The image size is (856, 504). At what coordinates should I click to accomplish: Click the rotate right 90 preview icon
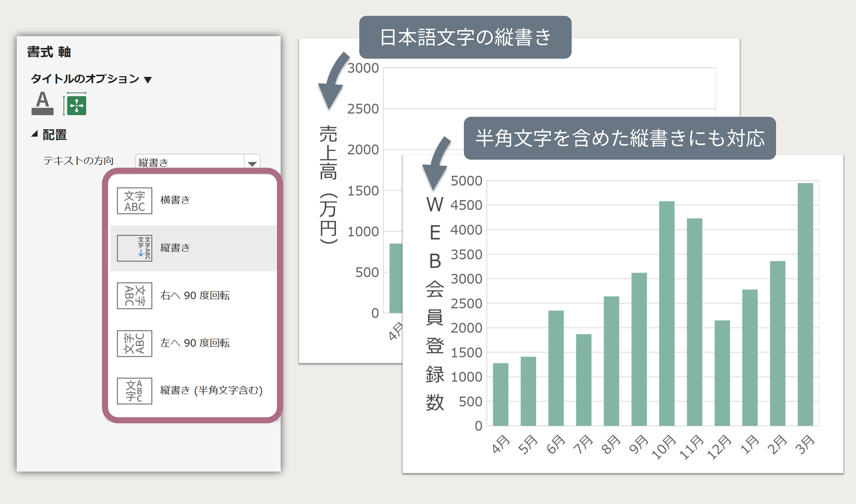135,296
